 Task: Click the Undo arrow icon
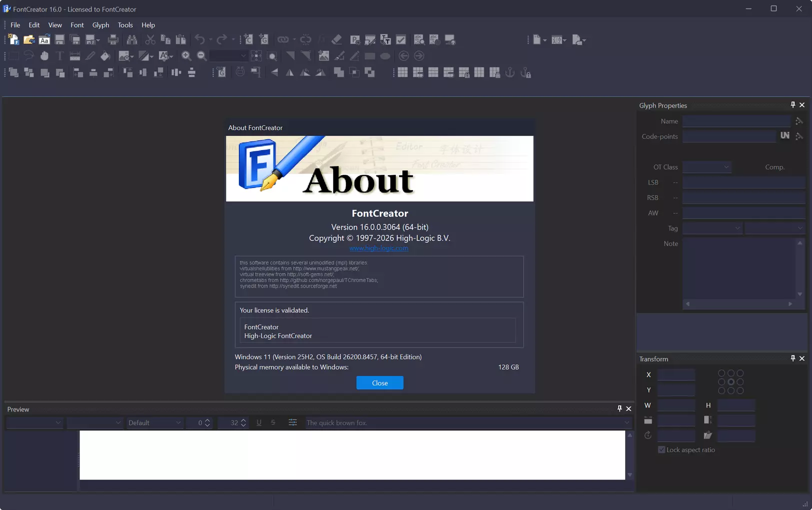pyautogui.click(x=200, y=40)
